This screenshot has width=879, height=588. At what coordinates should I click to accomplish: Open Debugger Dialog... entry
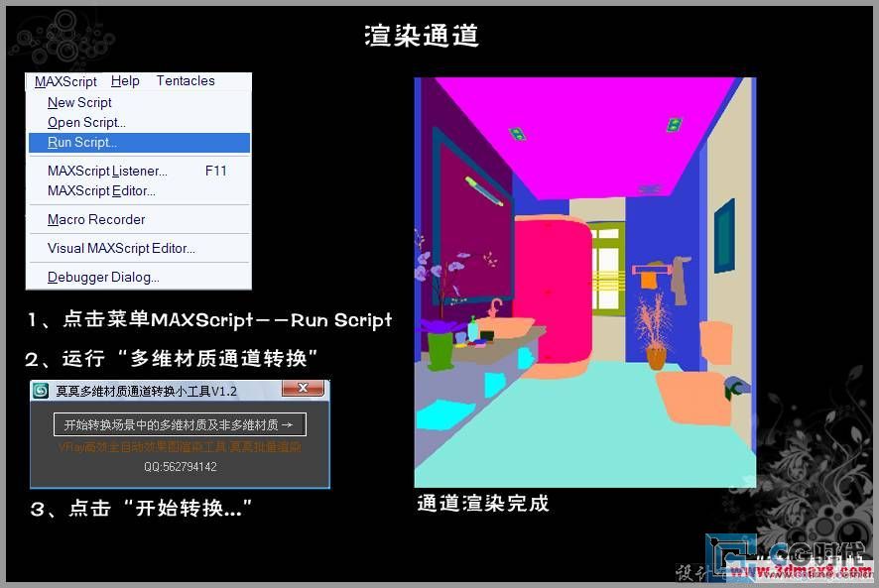(x=139, y=277)
